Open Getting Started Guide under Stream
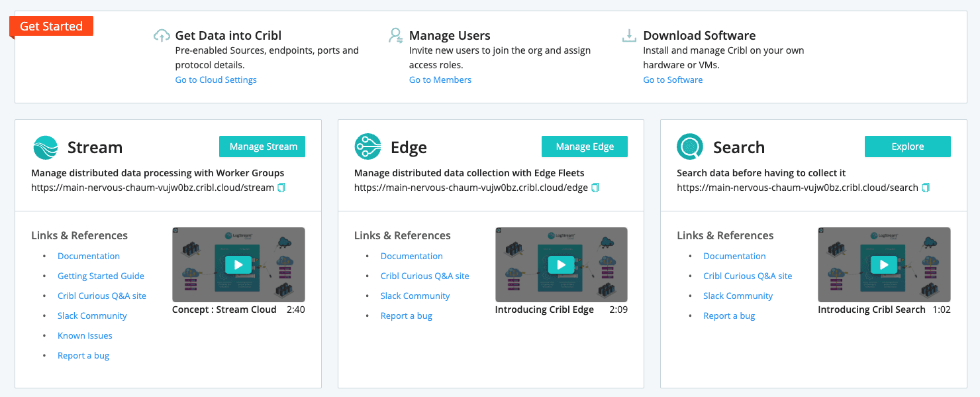This screenshot has width=980, height=397. [101, 276]
